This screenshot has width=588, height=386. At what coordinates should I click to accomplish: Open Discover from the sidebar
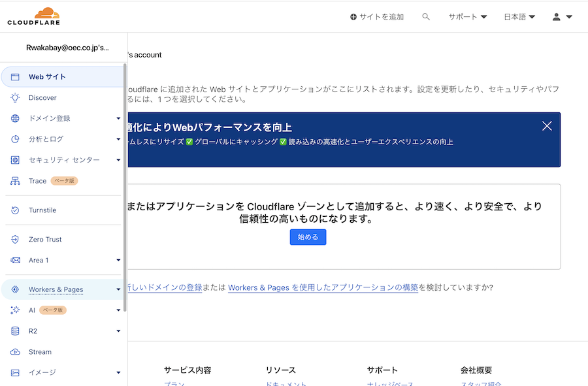41,97
